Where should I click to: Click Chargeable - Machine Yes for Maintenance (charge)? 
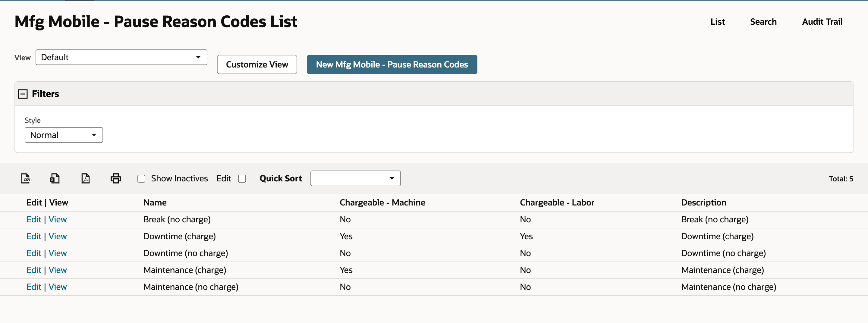346,270
